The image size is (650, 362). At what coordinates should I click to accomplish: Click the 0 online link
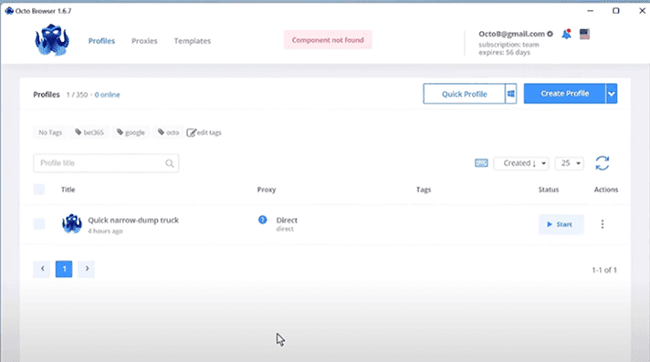point(107,95)
